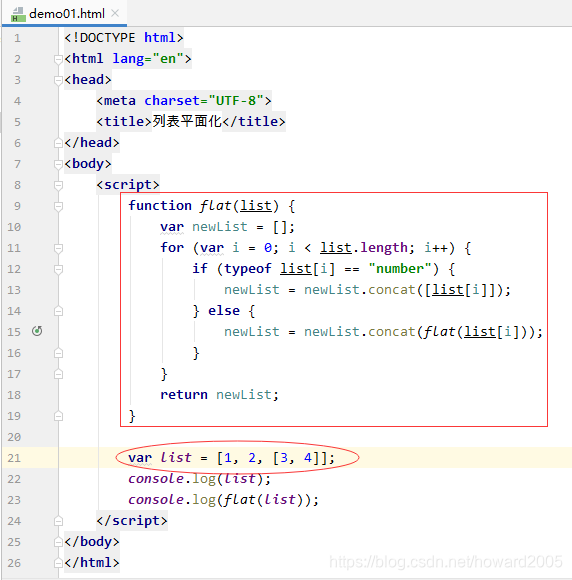Click the recursive flat(list[i]) call
This screenshot has width=572, height=580.
tap(475, 332)
